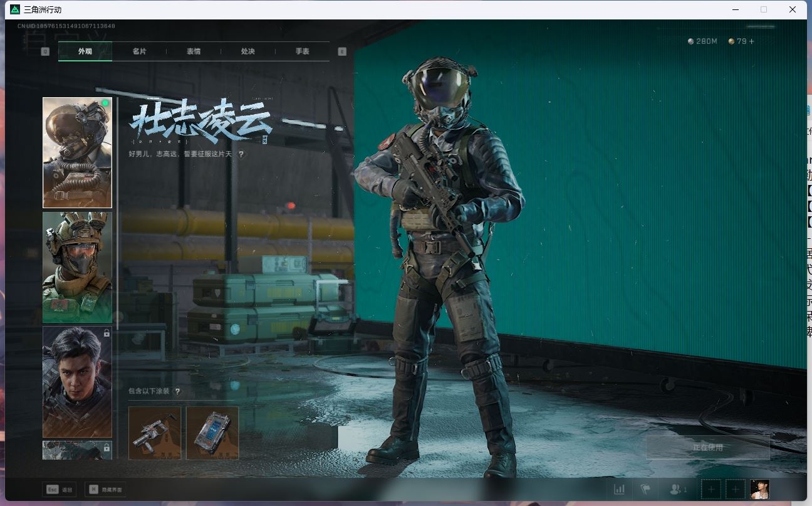
Task: Click the flag icon in bottom bar
Action: pos(645,489)
